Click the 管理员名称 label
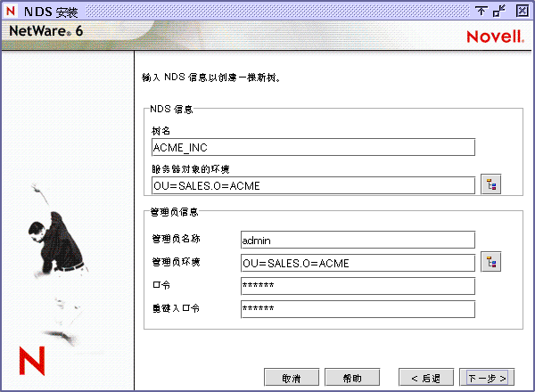Screen dimensions: 535x392 click(176, 239)
